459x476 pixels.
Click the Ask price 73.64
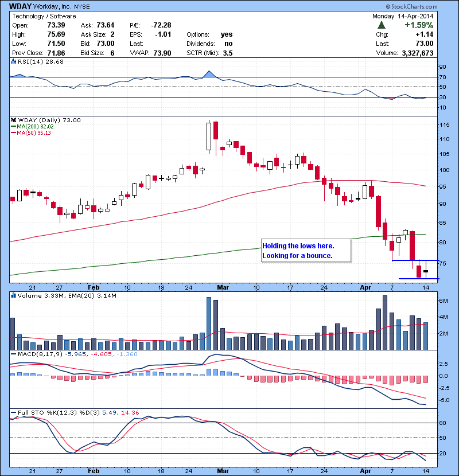pos(106,25)
